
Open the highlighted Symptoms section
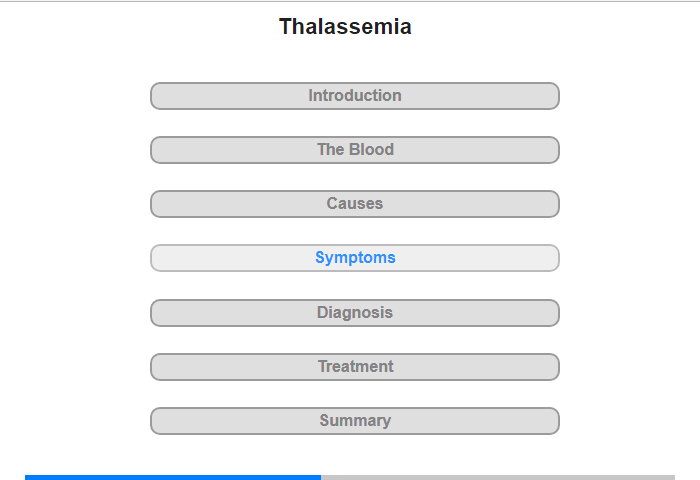(355, 258)
